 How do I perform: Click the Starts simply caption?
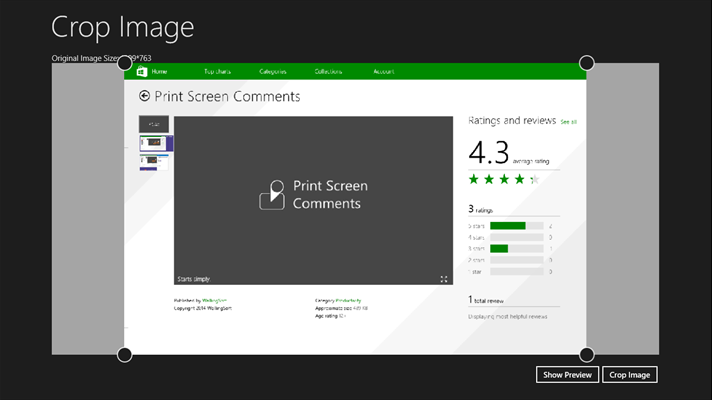coord(193,279)
